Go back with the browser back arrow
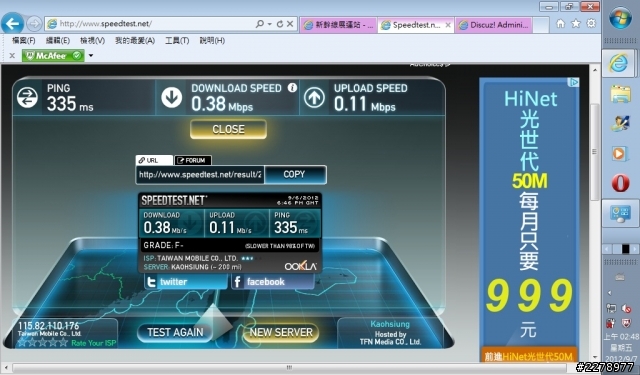This screenshot has width=640, height=375. [x=12, y=24]
